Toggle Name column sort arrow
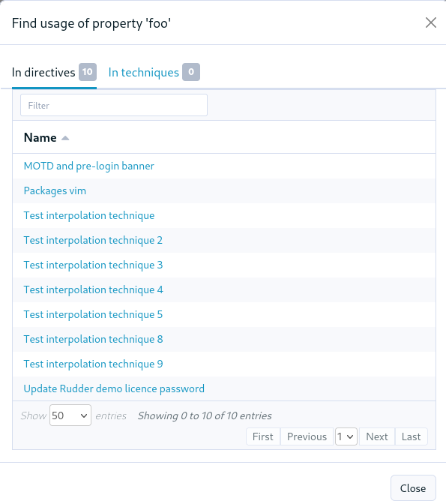The width and height of the screenshot is (446, 504). coord(65,138)
